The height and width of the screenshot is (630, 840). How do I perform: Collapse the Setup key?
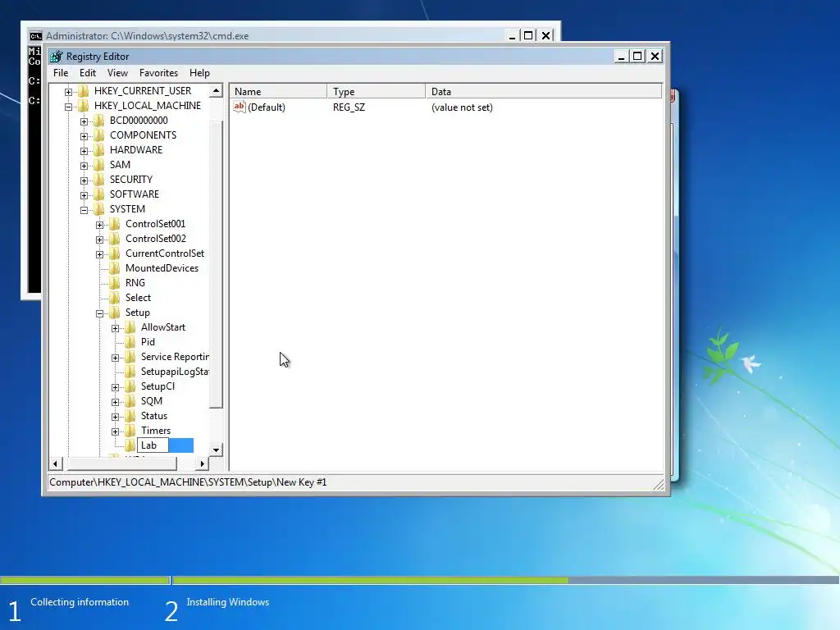coord(99,314)
